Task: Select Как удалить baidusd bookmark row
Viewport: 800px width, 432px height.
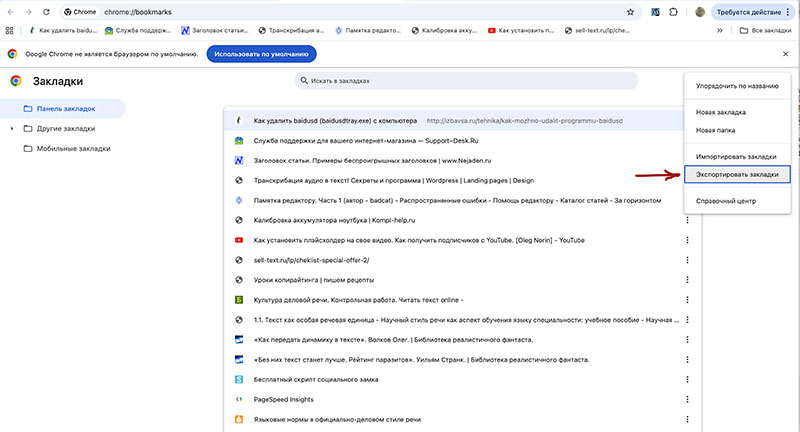Action: click(x=454, y=121)
